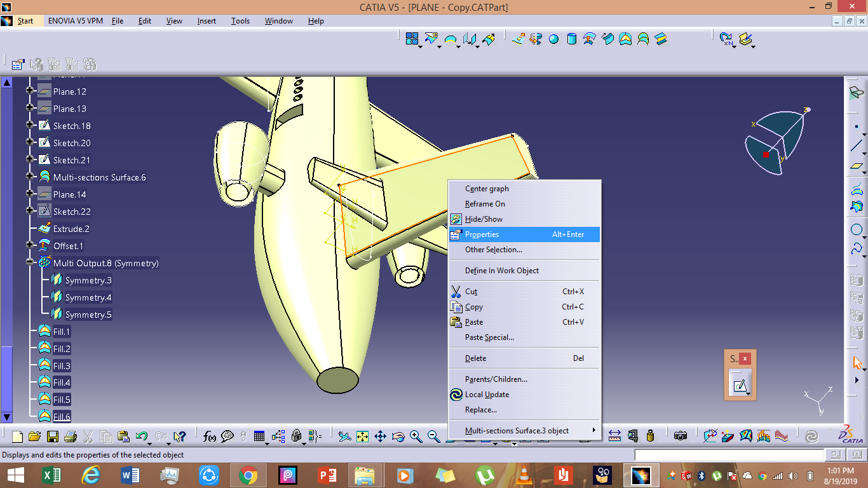Open the Object Repetition dropdown arrow
Image resolution: width=868 pixels, height=488 pixels.
click(735, 46)
